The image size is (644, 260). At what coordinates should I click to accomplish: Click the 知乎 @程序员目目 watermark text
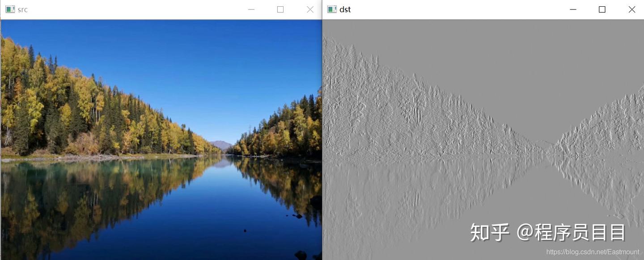(x=547, y=232)
